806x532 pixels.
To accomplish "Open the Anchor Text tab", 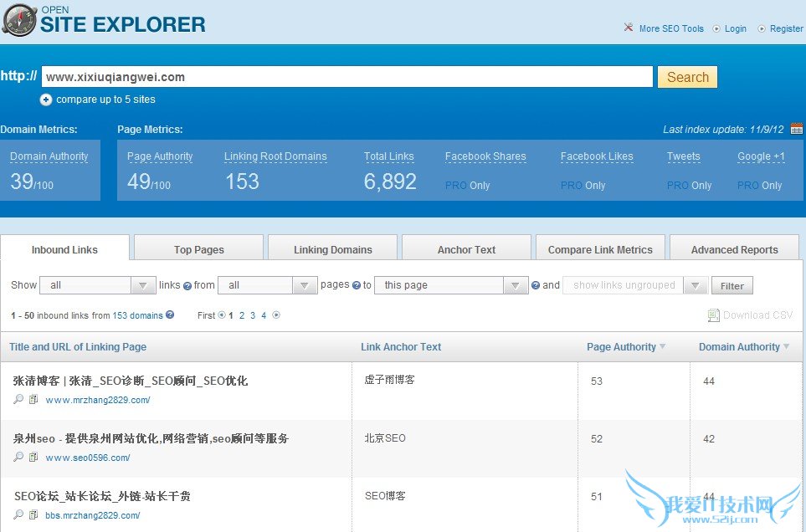I will pyautogui.click(x=466, y=249).
